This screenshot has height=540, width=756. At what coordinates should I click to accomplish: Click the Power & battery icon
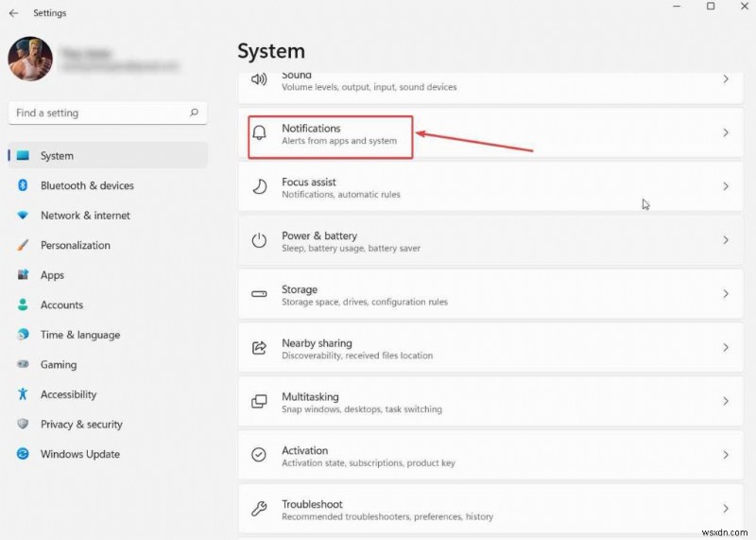(x=259, y=240)
